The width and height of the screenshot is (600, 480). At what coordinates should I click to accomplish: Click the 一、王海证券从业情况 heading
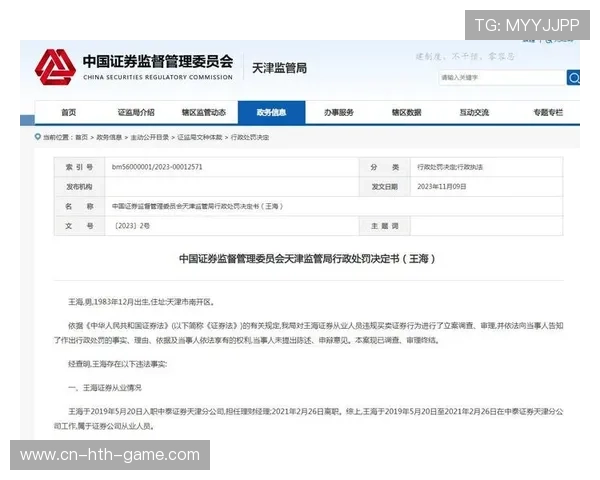105,388
